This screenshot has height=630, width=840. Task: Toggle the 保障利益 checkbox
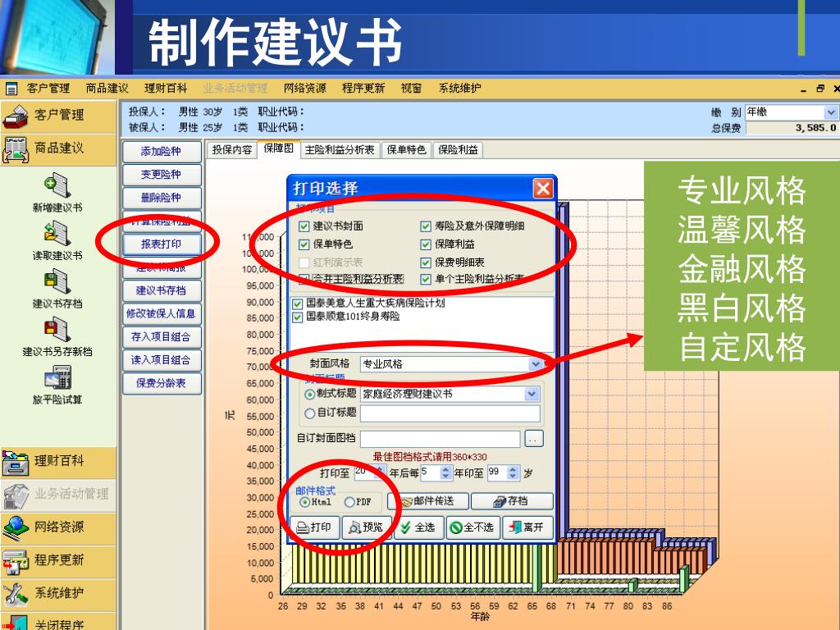tap(426, 244)
